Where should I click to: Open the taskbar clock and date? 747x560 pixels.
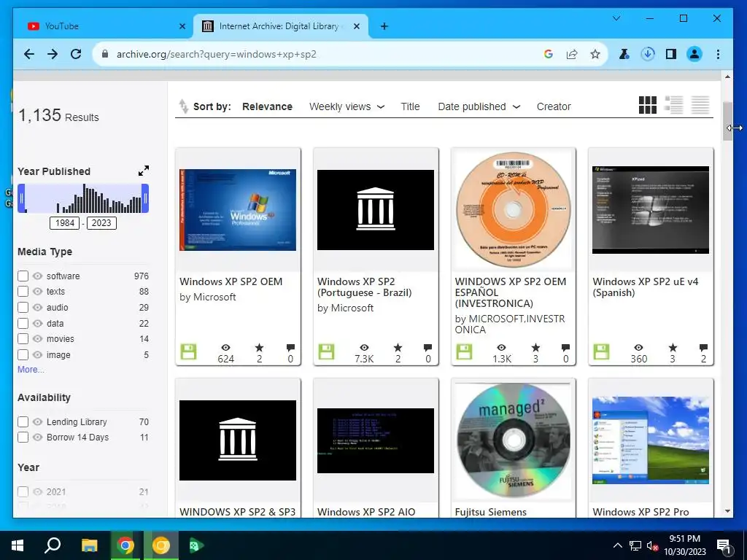[685, 545]
